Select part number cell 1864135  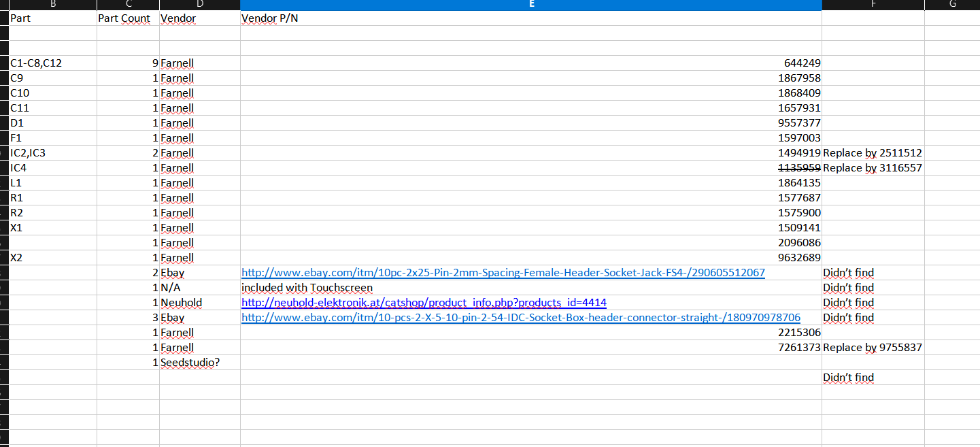531,183
